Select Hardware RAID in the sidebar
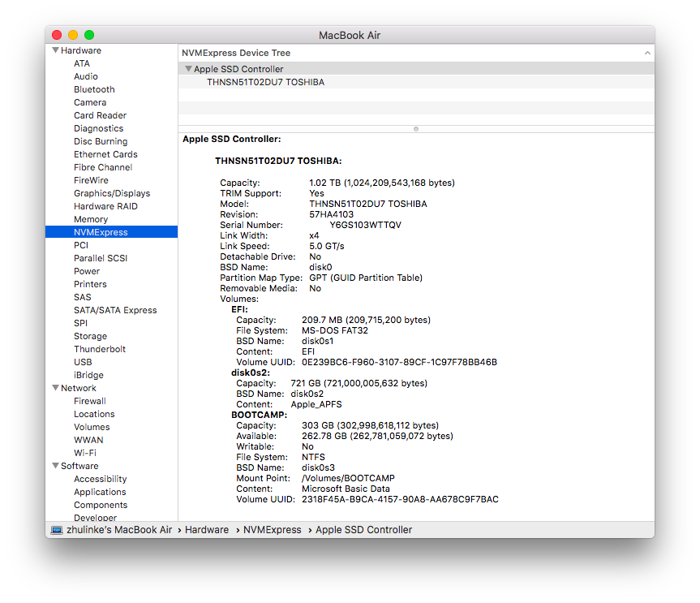The height and width of the screenshot is (603, 700). pos(105,206)
